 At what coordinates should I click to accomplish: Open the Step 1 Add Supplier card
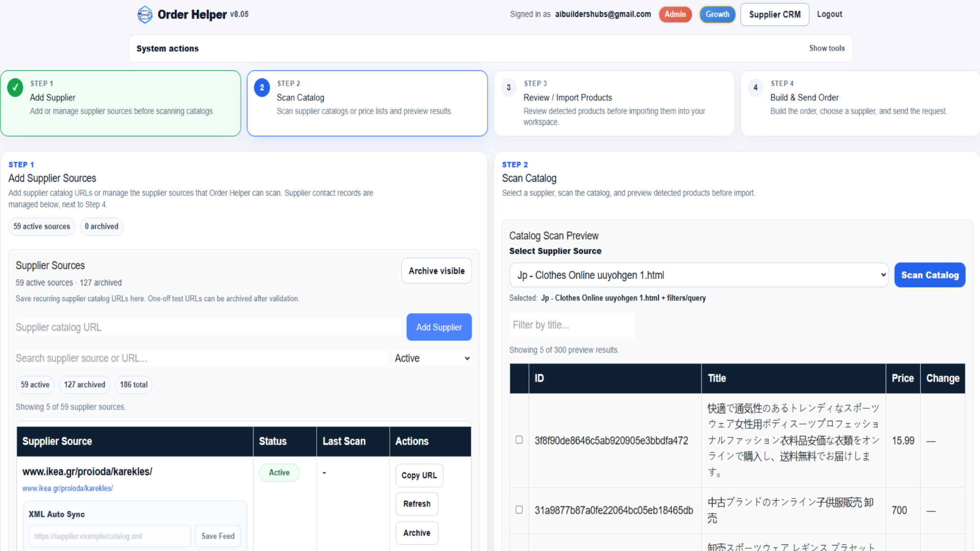pyautogui.click(x=121, y=103)
